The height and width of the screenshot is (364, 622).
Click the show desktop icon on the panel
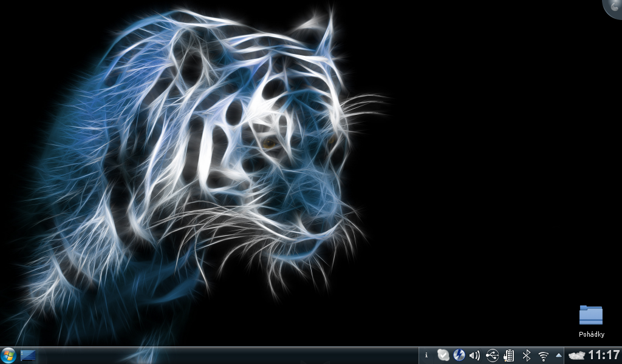pyautogui.click(x=28, y=356)
